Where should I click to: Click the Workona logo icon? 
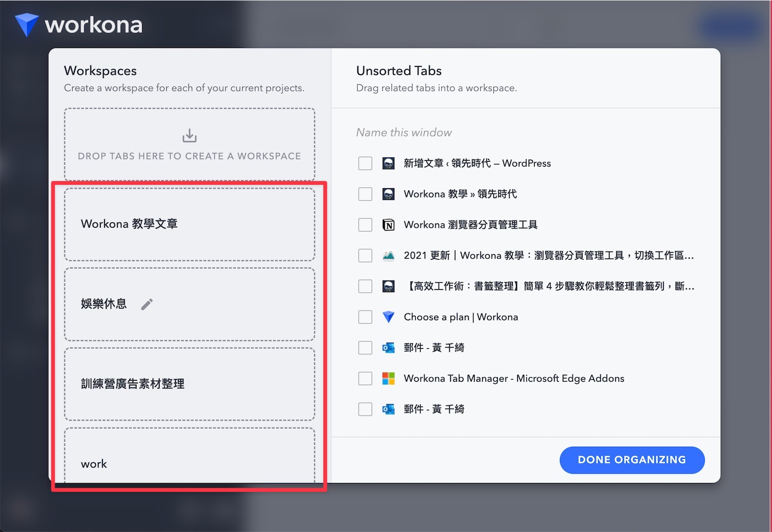point(26,25)
